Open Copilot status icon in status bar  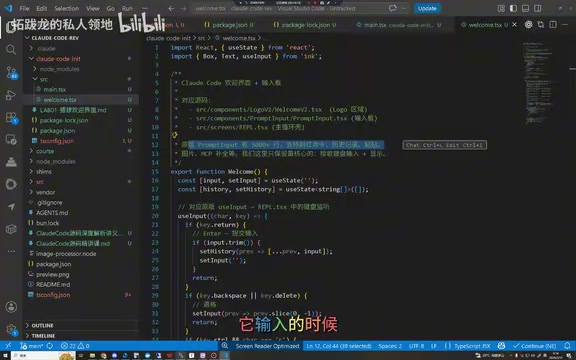click(x=501, y=346)
